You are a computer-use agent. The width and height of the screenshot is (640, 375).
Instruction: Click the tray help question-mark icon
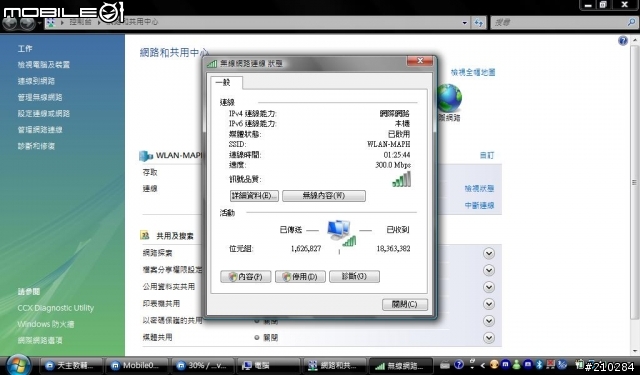458,364
